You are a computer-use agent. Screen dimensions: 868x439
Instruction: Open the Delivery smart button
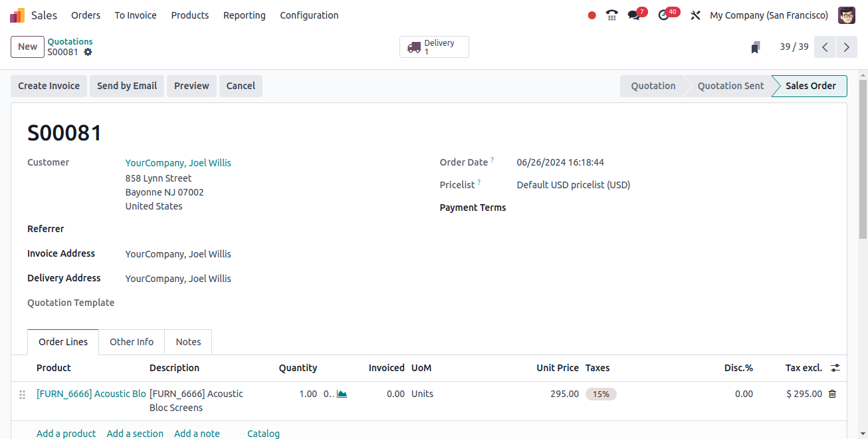(x=434, y=47)
